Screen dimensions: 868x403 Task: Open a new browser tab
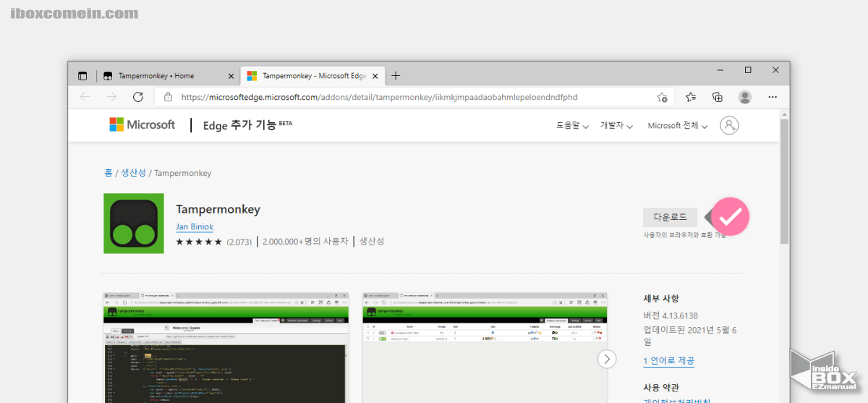396,75
